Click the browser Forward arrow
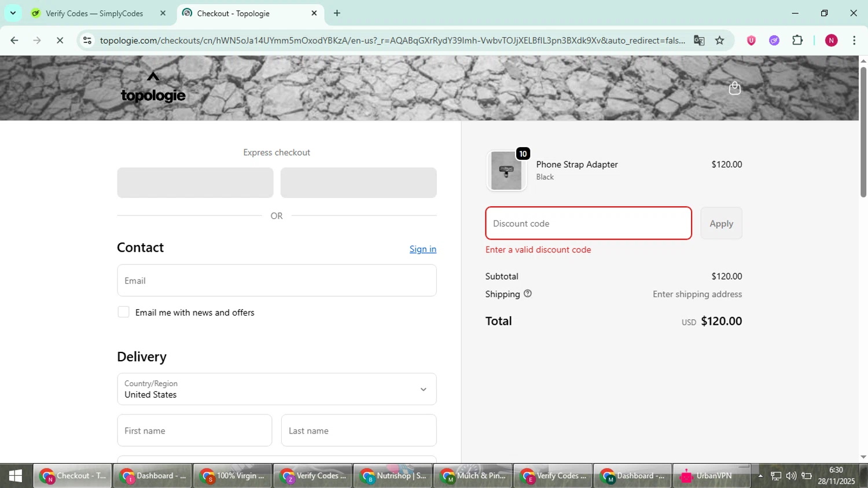The image size is (868, 488). point(37,41)
